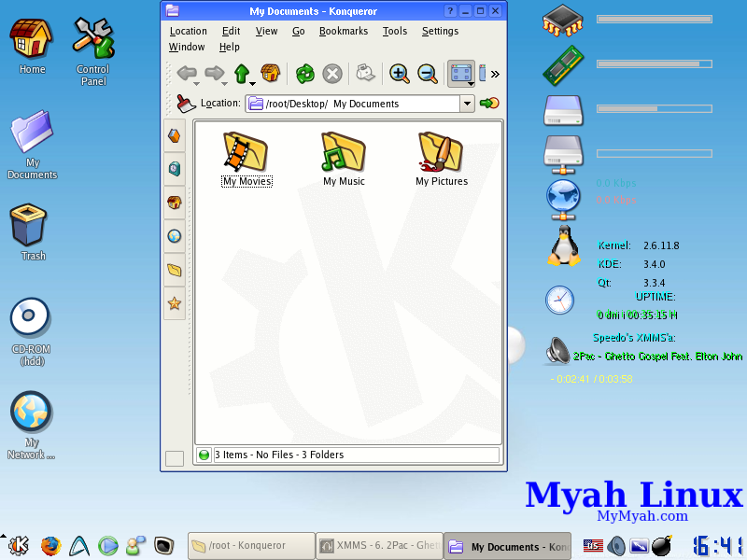Launch media player with green play icon
Screen dimensions: 747x560
coord(108,546)
